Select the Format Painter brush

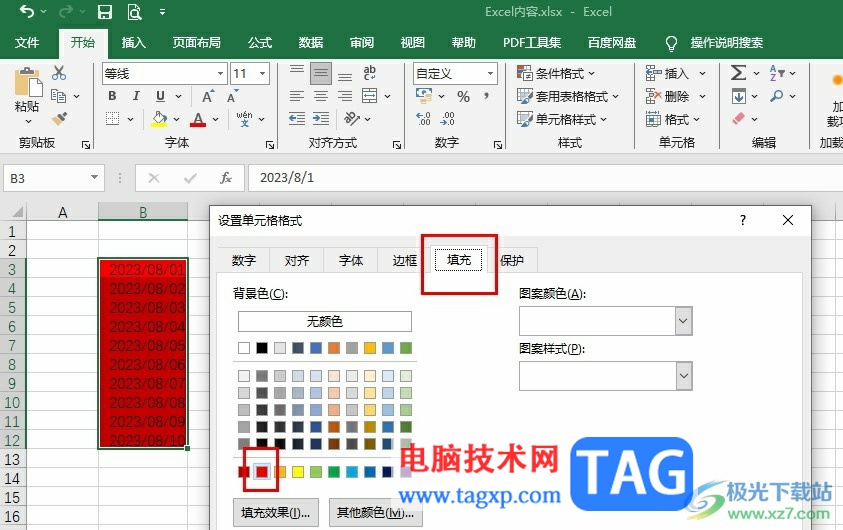click(x=59, y=118)
